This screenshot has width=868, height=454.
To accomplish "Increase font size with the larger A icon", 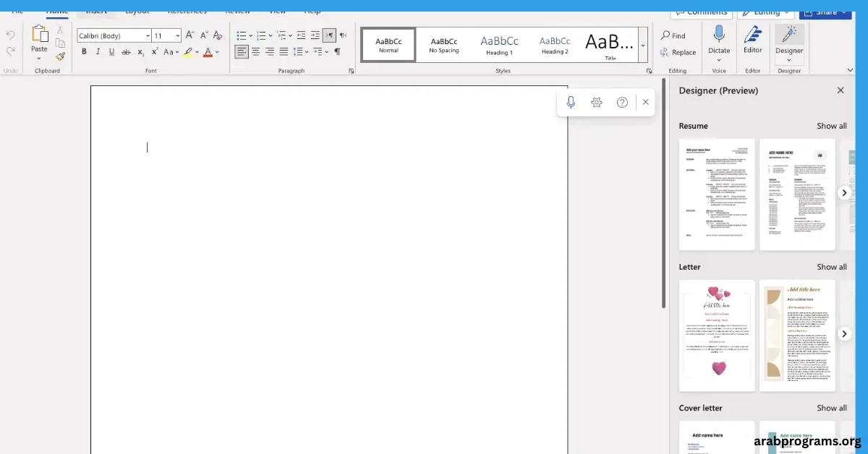I will [190, 35].
